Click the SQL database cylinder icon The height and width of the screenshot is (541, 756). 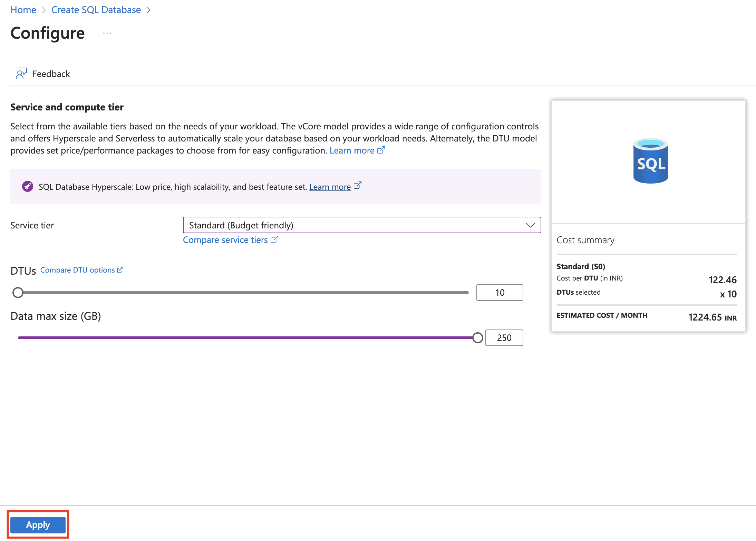(650, 161)
